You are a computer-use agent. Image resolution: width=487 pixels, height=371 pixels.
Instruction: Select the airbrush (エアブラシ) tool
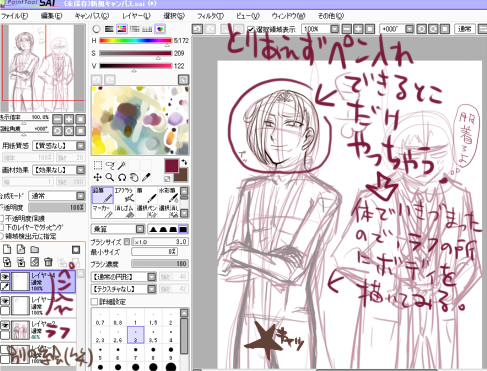click(124, 195)
